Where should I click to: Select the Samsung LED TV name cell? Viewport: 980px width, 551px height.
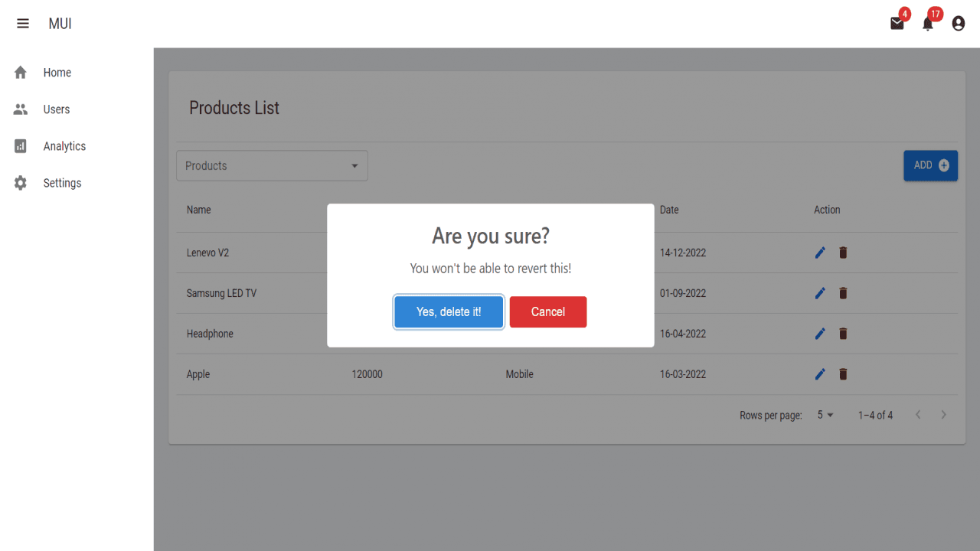221,293
